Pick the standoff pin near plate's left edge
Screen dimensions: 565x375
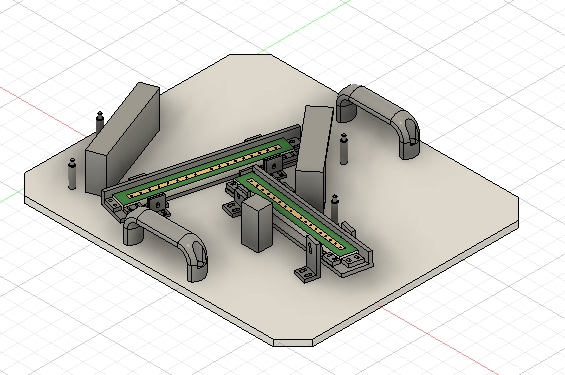pyautogui.click(x=72, y=174)
